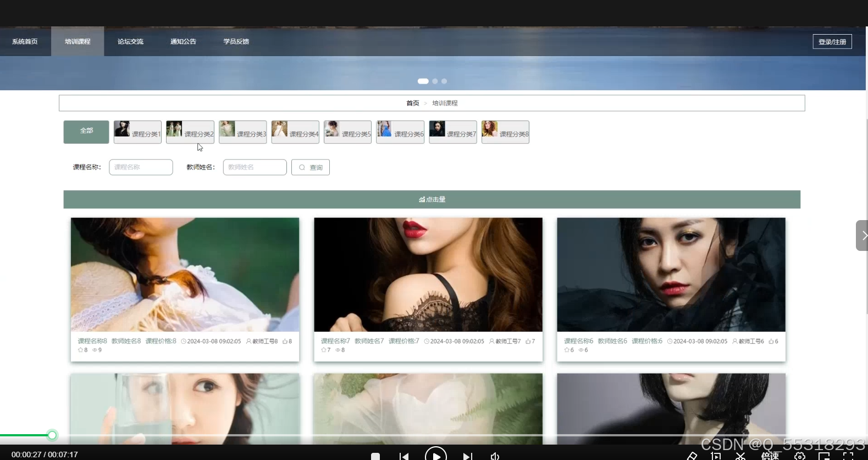Click the 课程名称6 title text

coord(578,341)
